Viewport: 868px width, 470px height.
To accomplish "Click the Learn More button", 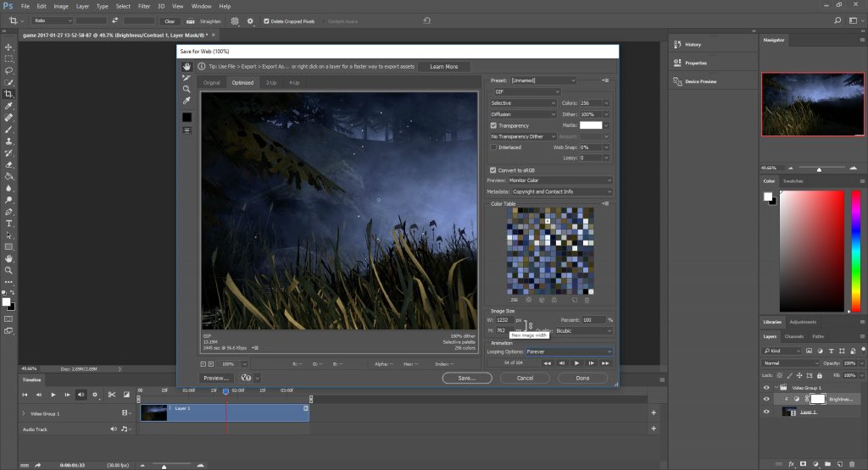I will tap(444, 66).
